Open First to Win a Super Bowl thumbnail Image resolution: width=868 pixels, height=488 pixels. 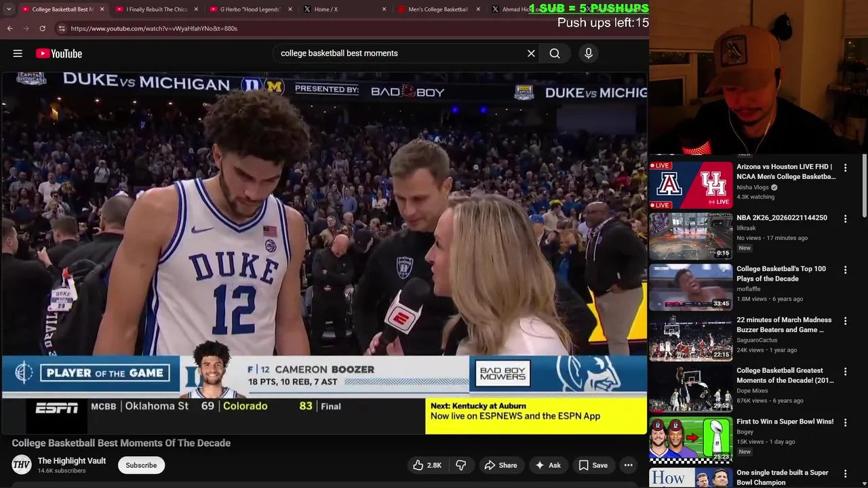(x=691, y=439)
